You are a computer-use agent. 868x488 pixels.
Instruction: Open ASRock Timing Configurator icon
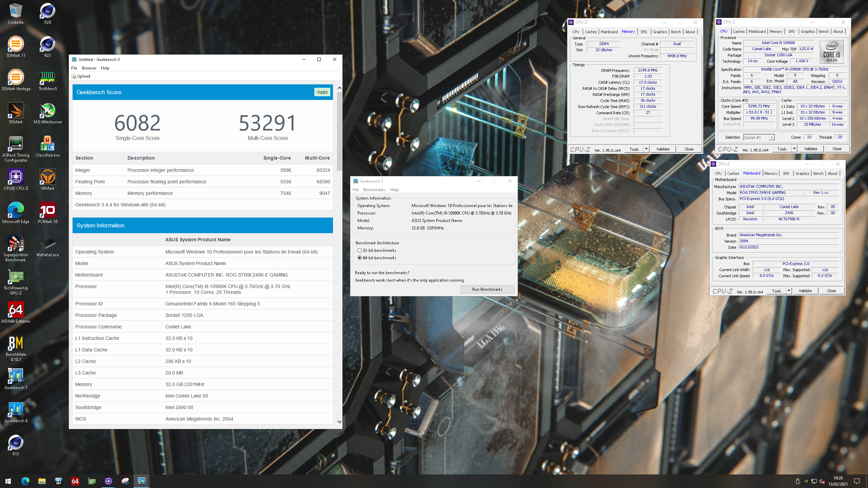[x=16, y=149]
